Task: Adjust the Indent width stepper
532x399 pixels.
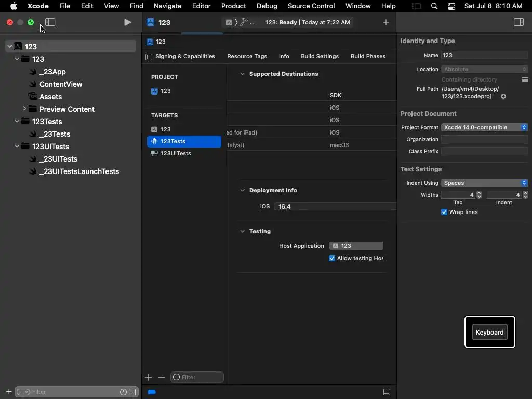Action: pos(525,195)
